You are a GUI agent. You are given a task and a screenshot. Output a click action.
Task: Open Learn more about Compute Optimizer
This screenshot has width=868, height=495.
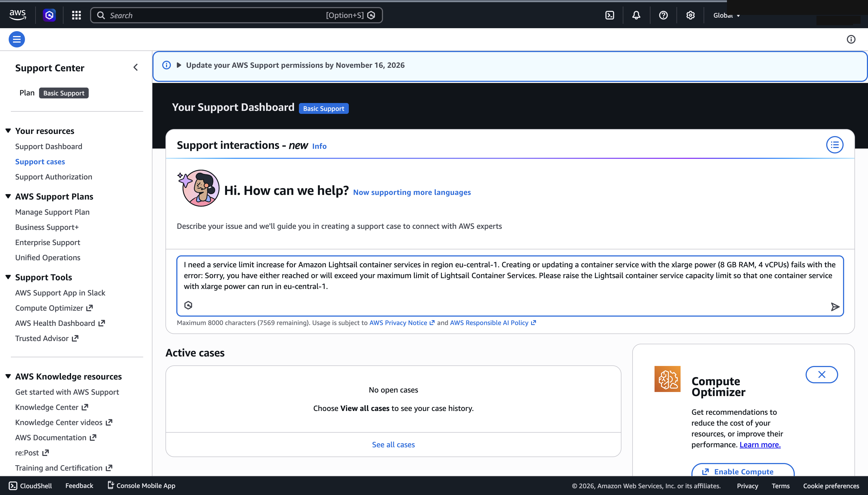760,445
